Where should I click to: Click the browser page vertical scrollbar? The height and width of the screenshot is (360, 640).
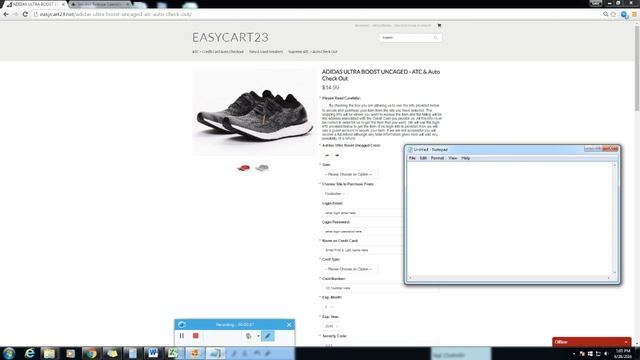coord(637,184)
